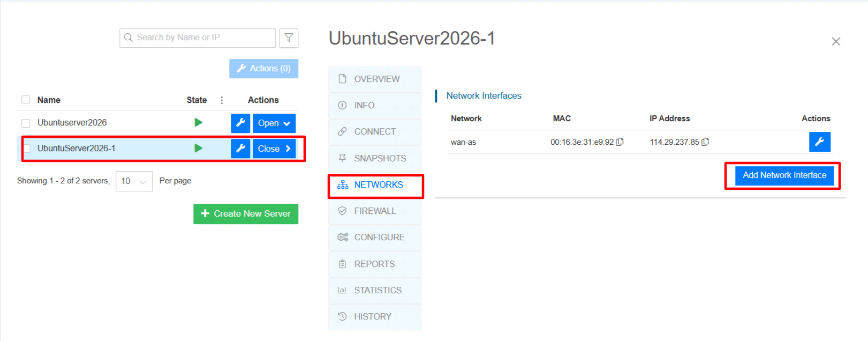
Task: Check the UbuntuServer2026-1 row checkbox
Action: point(26,149)
